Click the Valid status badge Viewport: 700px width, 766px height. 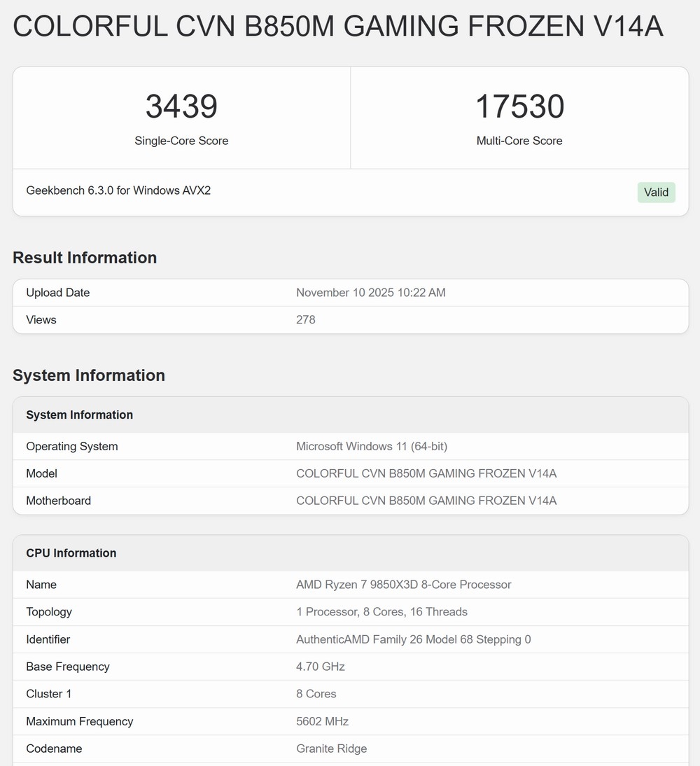(656, 192)
